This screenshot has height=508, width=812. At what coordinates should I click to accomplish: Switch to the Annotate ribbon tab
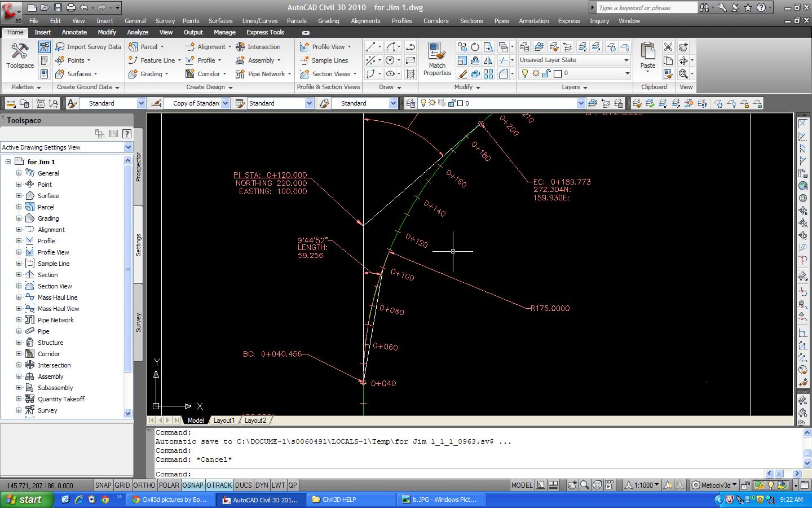click(x=74, y=32)
